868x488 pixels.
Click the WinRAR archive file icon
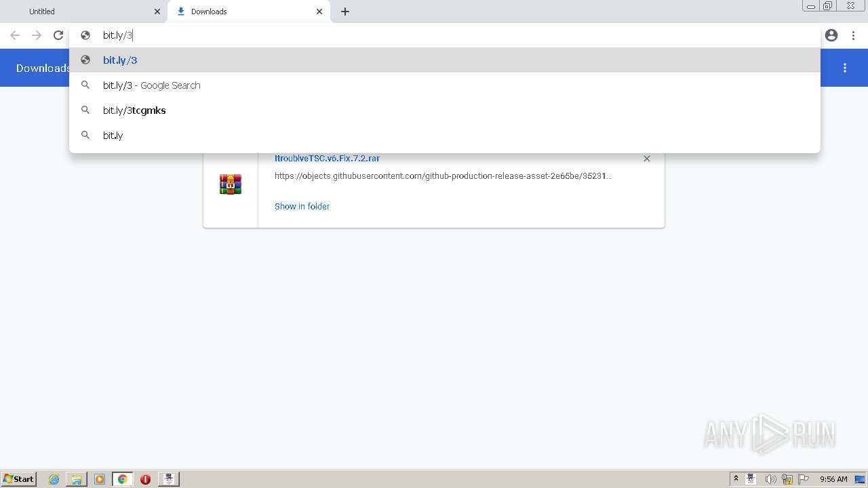pyautogui.click(x=231, y=184)
